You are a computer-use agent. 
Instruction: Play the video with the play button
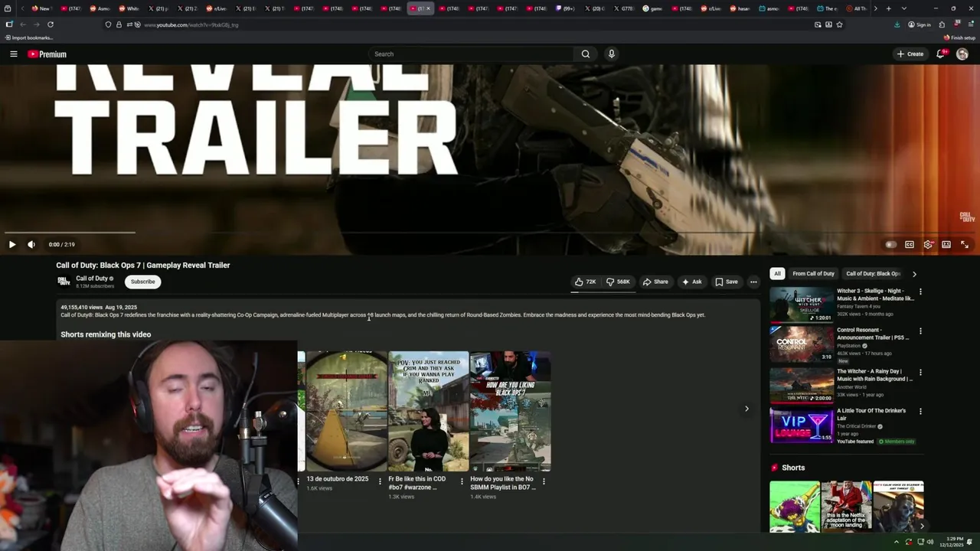(12, 244)
